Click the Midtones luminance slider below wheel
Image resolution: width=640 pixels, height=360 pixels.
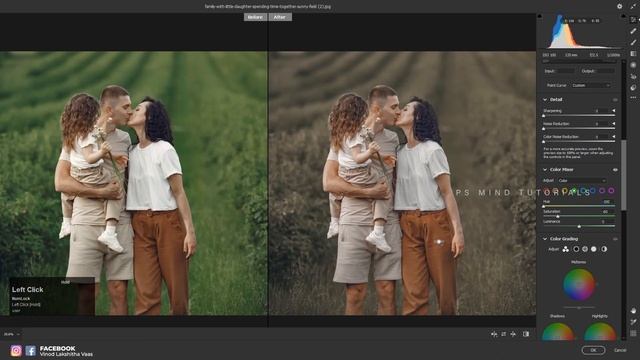pyautogui.click(x=579, y=307)
